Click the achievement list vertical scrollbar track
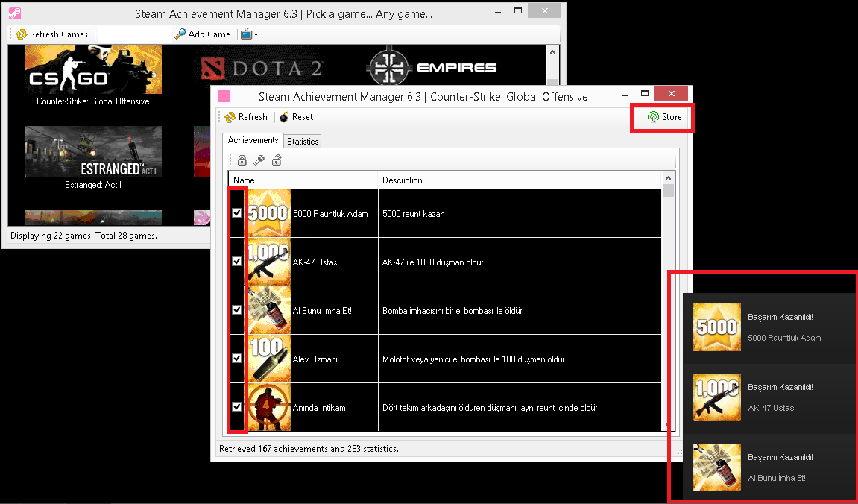Viewport: 858px width, 504px height. coord(668,306)
